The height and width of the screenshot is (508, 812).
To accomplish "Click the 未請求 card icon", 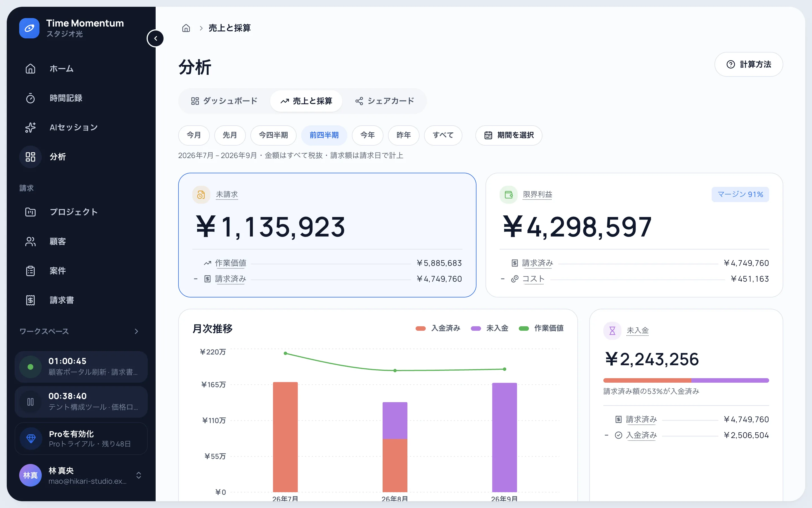I will click(201, 194).
